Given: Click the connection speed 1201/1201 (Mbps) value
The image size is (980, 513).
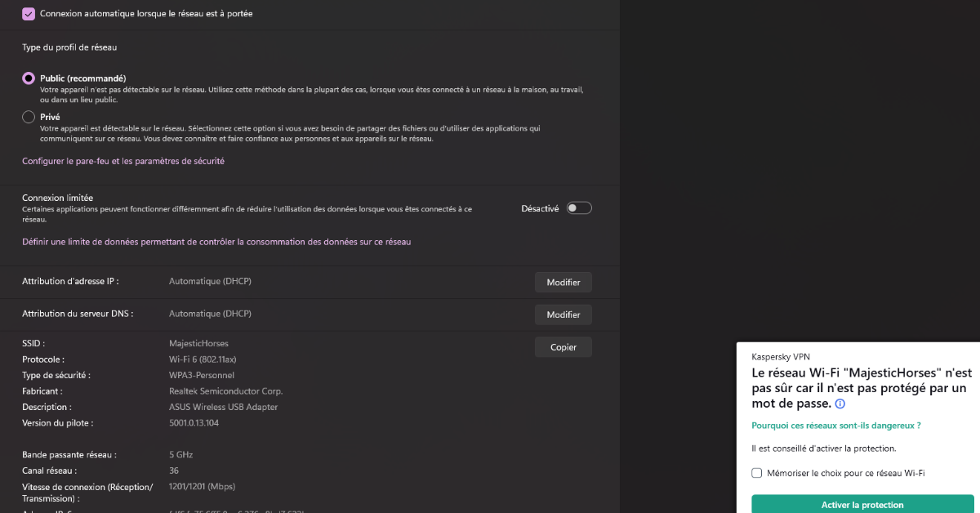Looking at the screenshot, I should 202,486.
